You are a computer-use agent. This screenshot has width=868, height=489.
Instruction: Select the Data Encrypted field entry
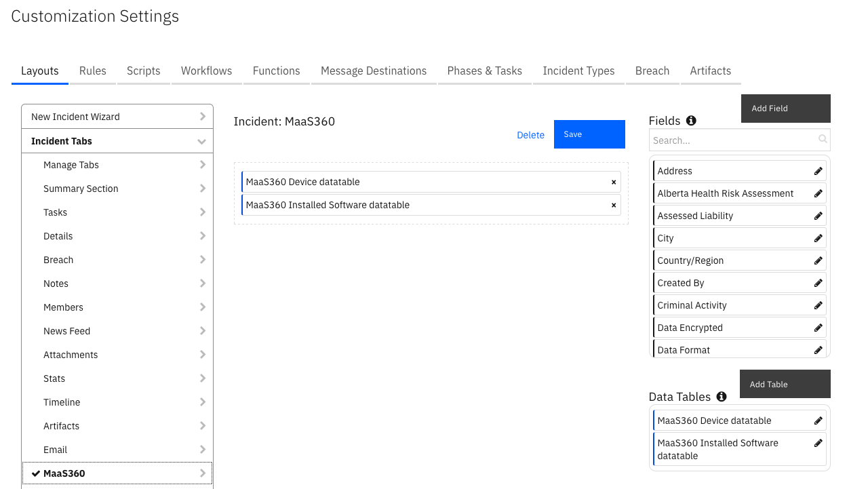740,328
